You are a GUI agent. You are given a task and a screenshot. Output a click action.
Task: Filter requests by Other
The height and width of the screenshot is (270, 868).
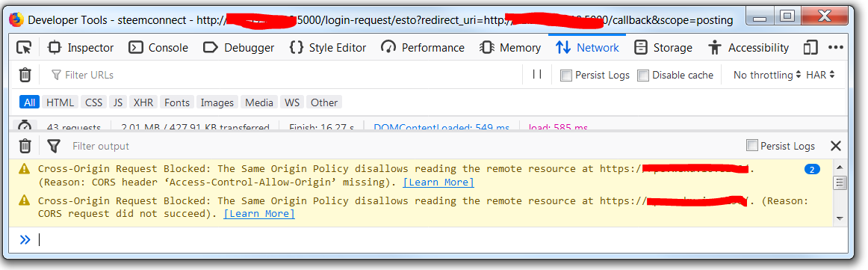coord(324,102)
